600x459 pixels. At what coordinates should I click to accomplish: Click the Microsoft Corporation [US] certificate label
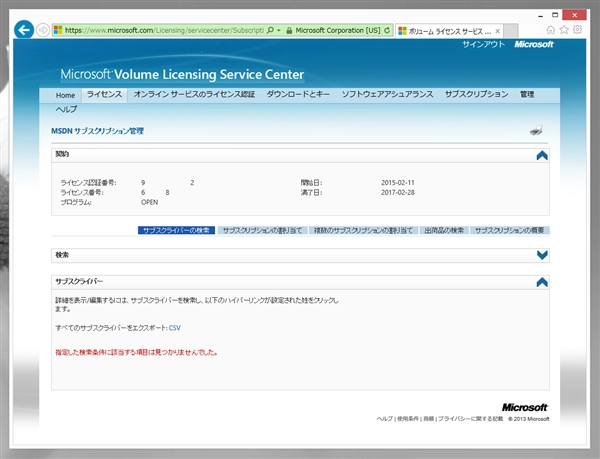(338, 30)
